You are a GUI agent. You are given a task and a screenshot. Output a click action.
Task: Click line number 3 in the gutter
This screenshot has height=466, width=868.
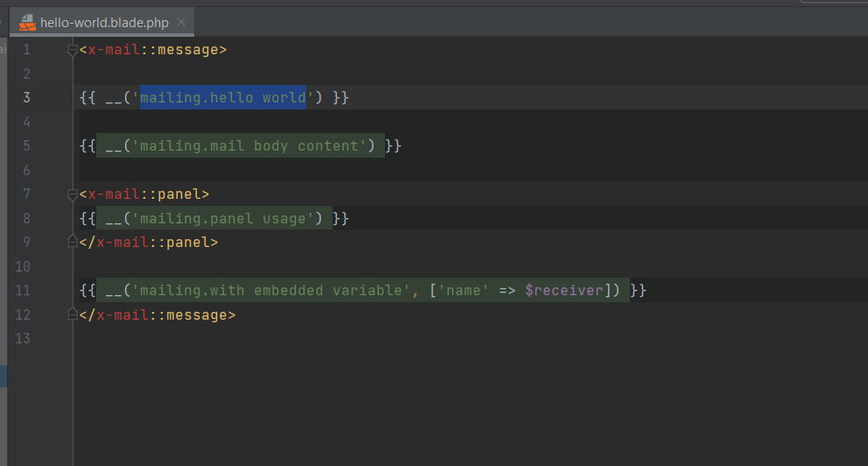26,97
